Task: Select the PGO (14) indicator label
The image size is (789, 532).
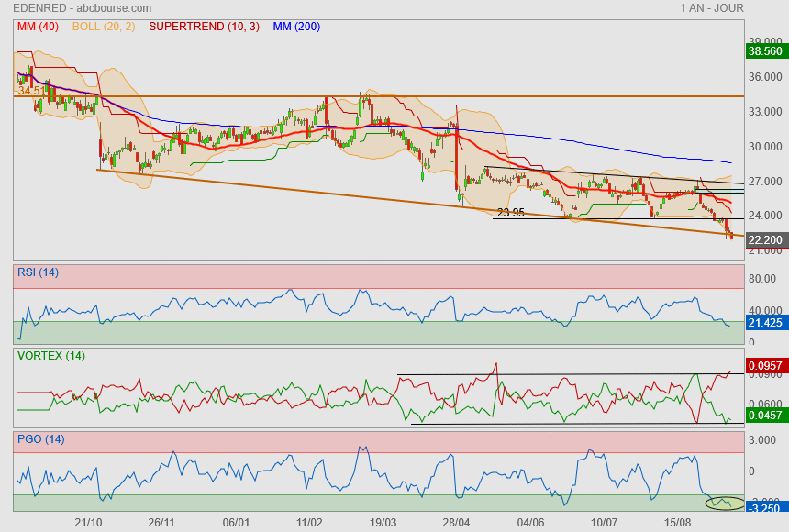Action: point(40,439)
